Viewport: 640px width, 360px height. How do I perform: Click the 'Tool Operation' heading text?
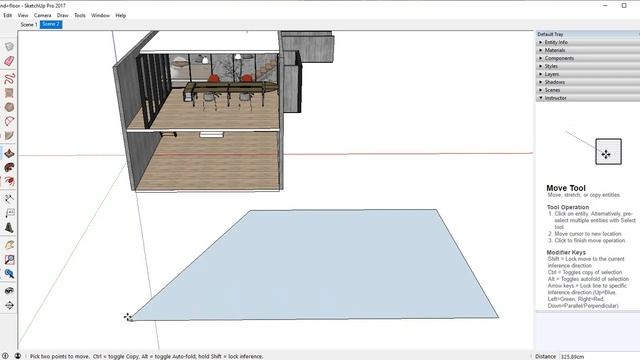568,207
